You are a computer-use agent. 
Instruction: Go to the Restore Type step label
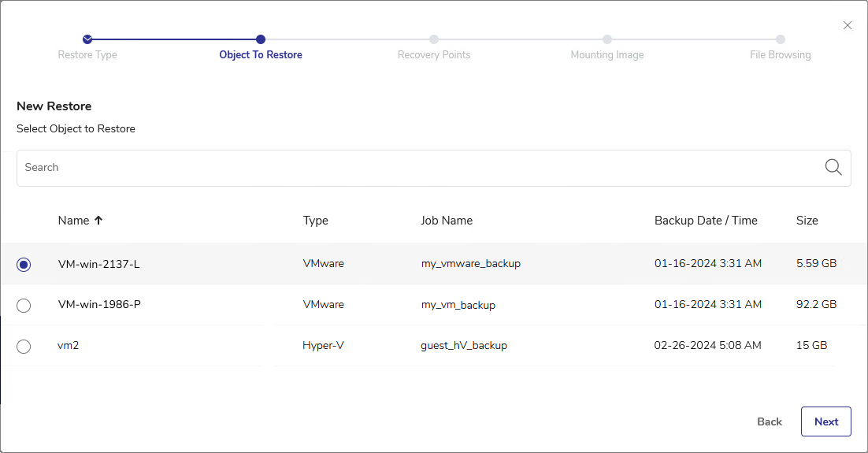click(87, 55)
